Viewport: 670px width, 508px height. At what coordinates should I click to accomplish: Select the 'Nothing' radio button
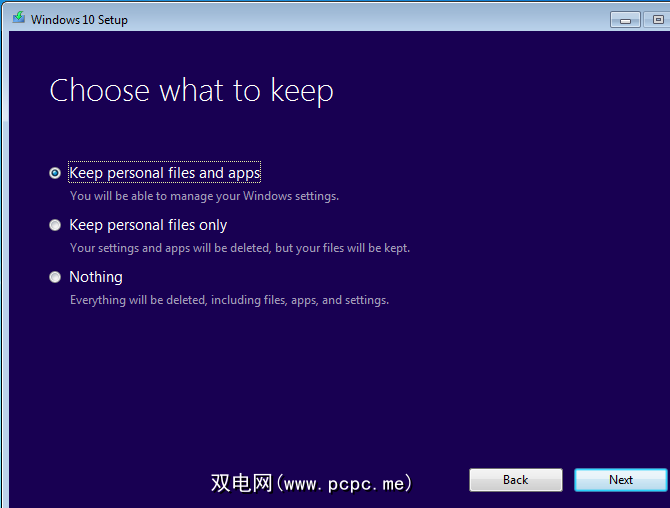(x=55, y=277)
